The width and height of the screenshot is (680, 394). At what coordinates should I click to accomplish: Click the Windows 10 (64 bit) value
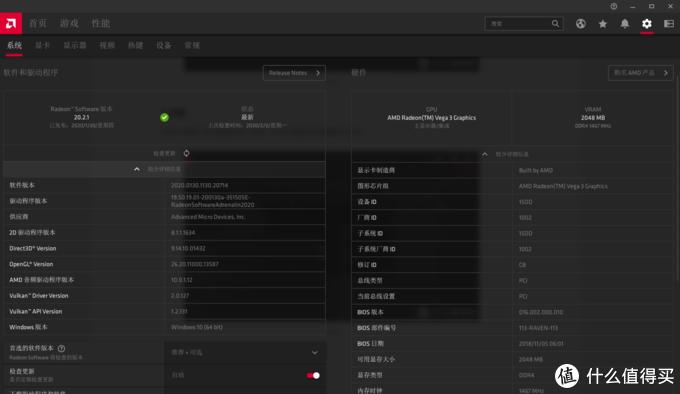(x=197, y=327)
